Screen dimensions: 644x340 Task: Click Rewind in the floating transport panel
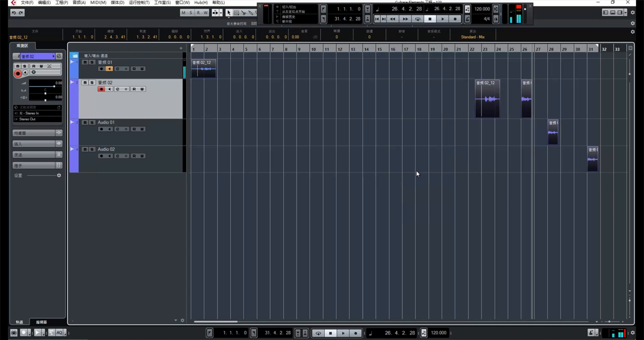[392, 19]
